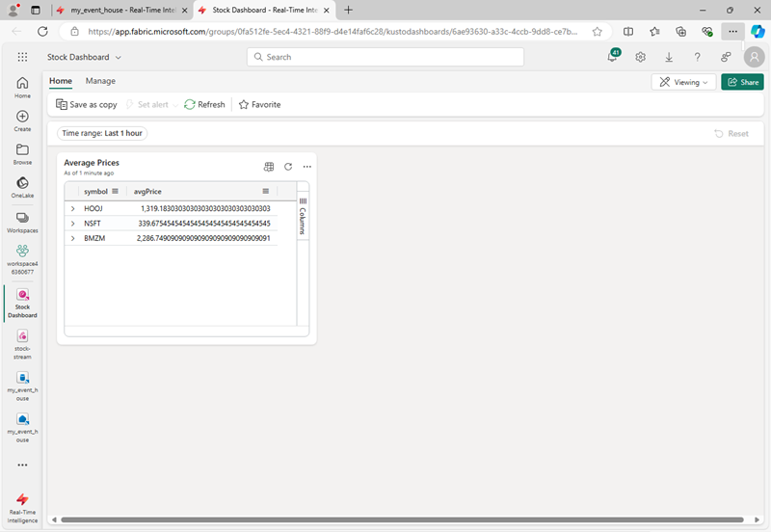The image size is (771, 532).
Task: Add this page to favorites star
Action: click(x=597, y=32)
